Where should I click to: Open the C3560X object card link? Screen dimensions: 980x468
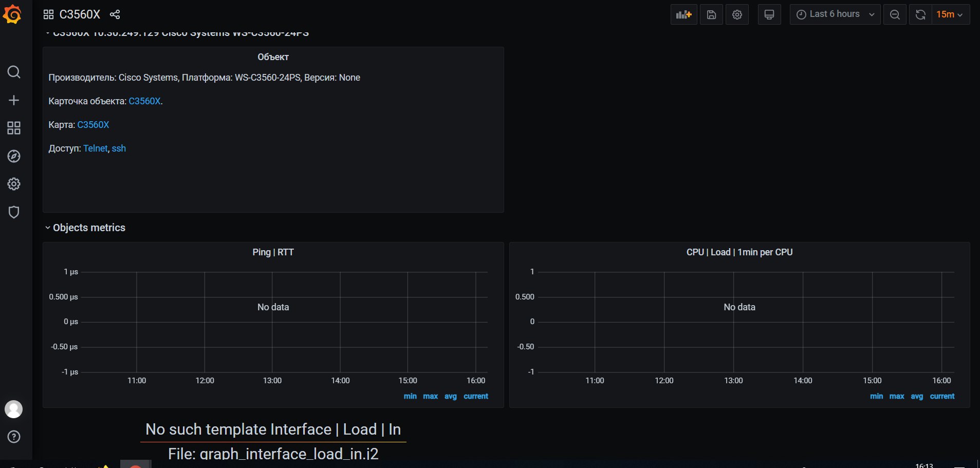[x=144, y=101]
